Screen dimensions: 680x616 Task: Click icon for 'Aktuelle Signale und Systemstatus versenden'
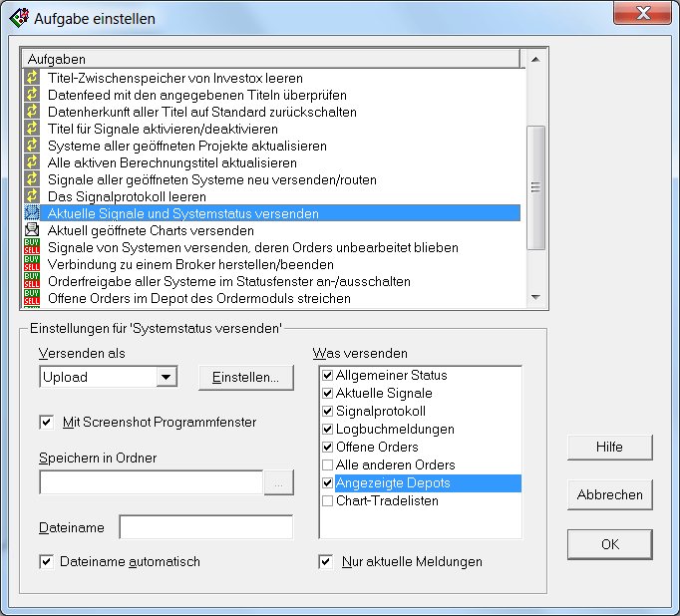(x=31, y=213)
